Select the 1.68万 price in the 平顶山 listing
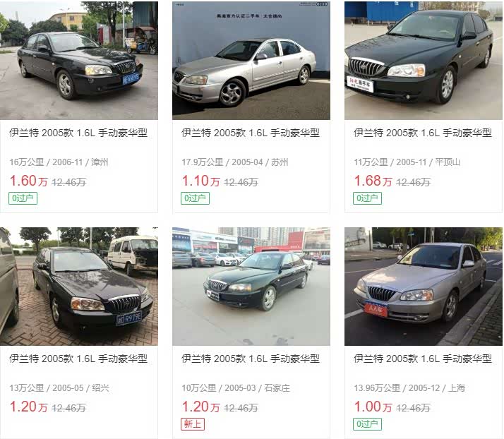The width and height of the screenshot is (504, 439). [x=373, y=181]
